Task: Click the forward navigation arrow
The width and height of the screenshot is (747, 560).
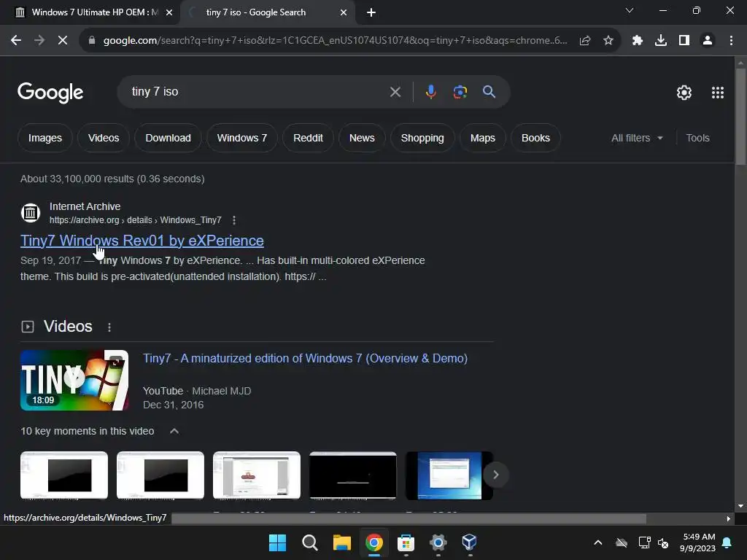Action: [39, 41]
